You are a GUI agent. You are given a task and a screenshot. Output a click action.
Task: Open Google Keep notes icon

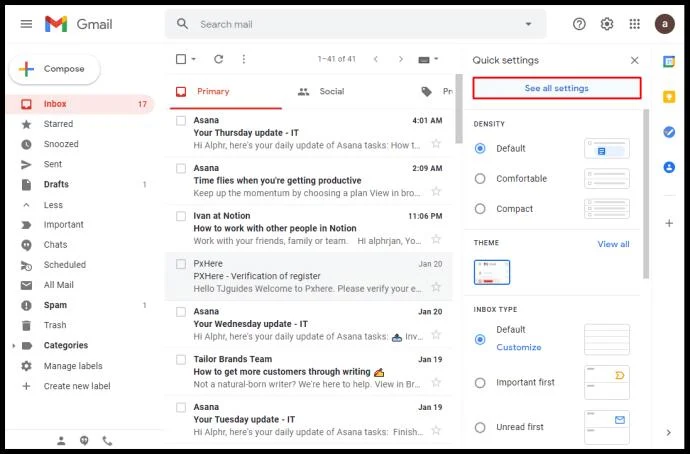(669, 96)
